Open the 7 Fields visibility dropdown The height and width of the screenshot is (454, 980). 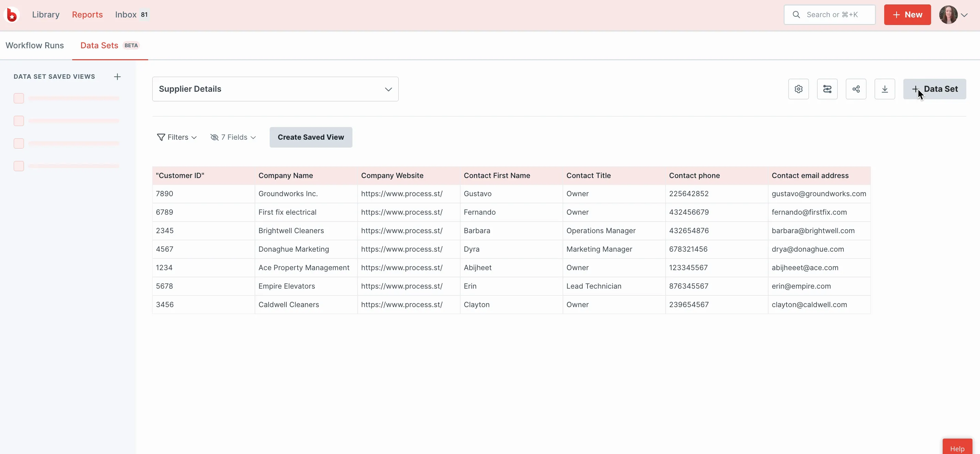click(x=233, y=137)
